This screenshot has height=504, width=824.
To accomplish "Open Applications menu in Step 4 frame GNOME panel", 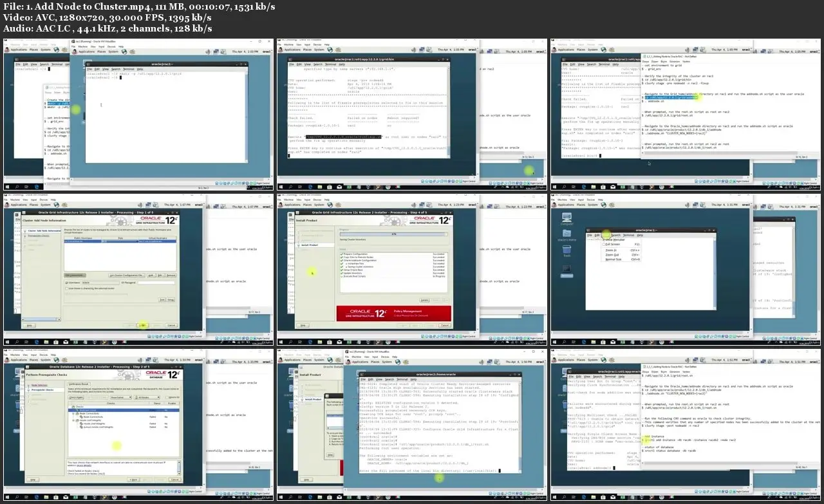I will click(x=293, y=205).
